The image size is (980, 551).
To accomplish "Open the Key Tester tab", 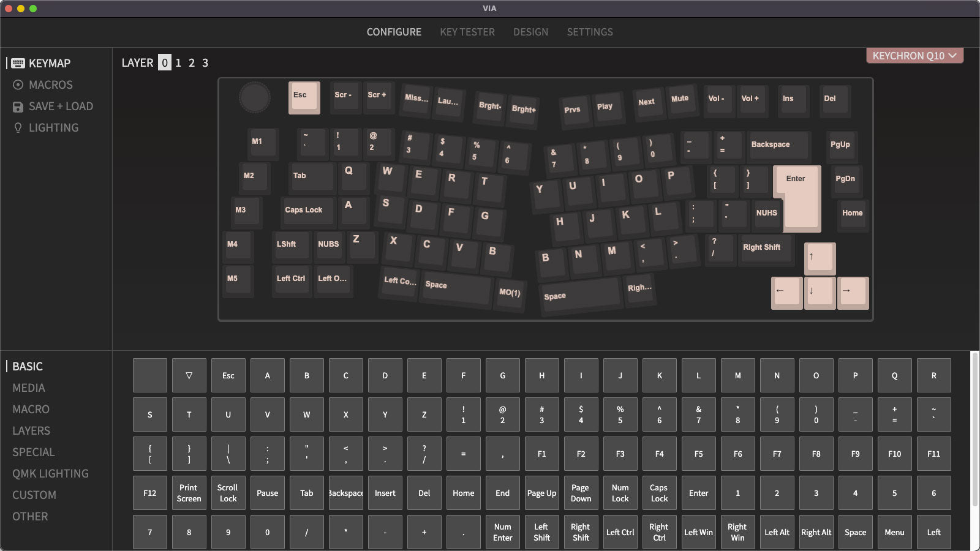I will (x=467, y=32).
